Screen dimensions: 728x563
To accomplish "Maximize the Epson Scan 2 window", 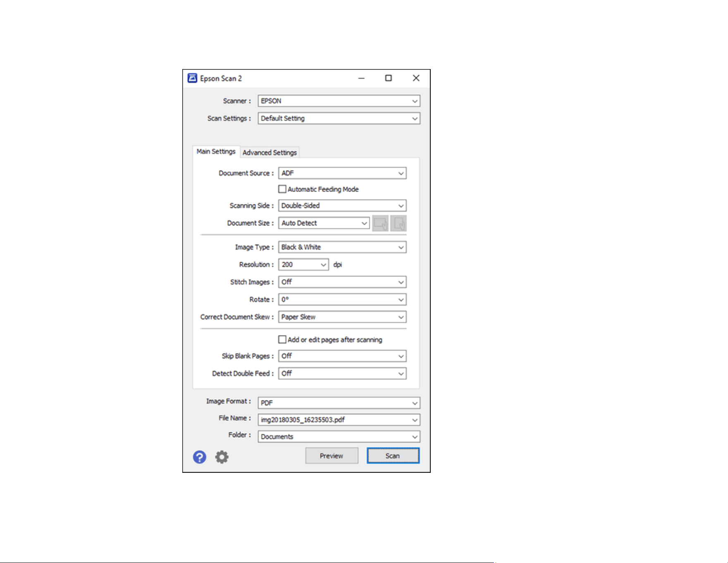I will [x=388, y=78].
